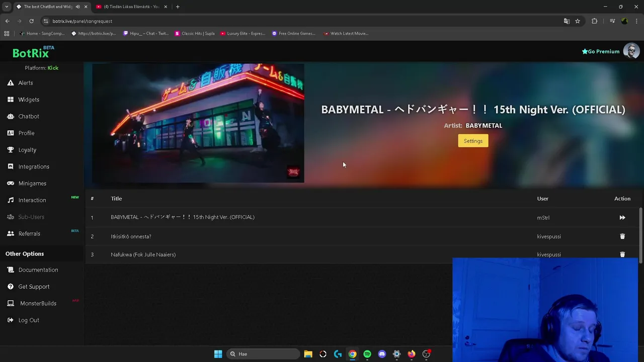Viewport: 644px width, 362px height.
Task: Click the Widgets grid icon
Action: [x=11, y=100]
